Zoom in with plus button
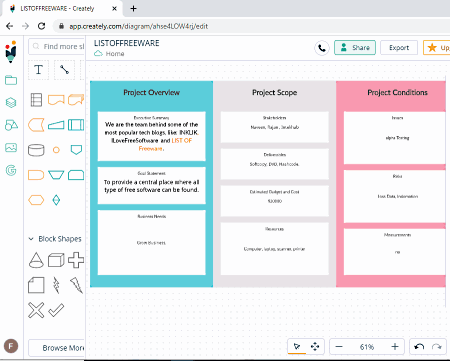This screenshot has width=450, height=361. pyautogui.click(x=395, y=347)
